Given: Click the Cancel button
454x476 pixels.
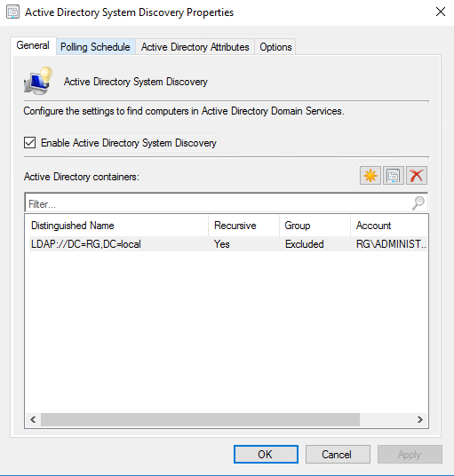Looking at the screenshot, I should 338,454.
